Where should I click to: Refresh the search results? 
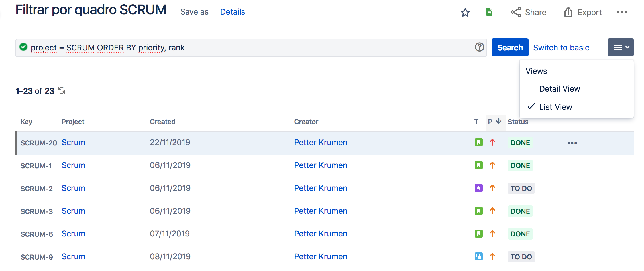click(62, 90)
